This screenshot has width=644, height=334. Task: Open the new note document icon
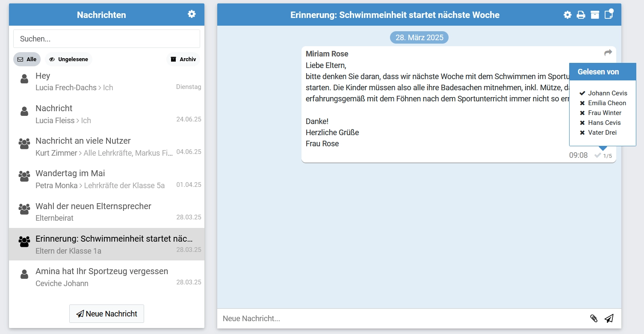[x=608, y=14]
